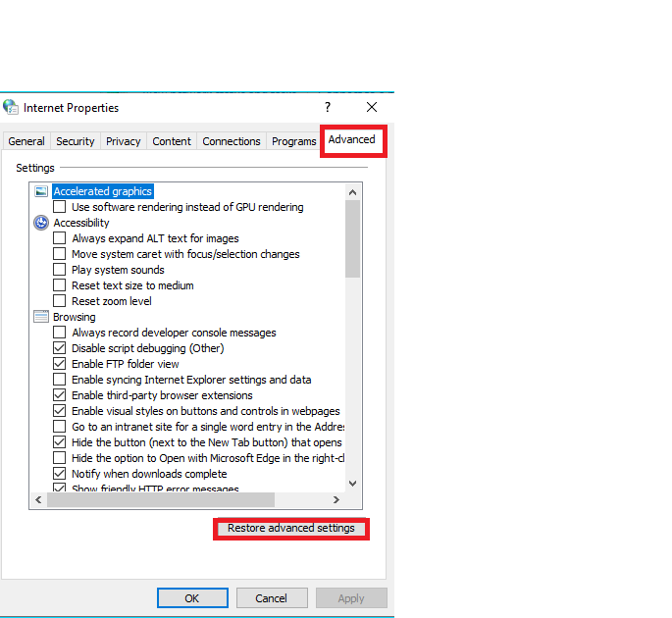
Task: Check Go to an intranet site option
Action: (x=59, y=427)
